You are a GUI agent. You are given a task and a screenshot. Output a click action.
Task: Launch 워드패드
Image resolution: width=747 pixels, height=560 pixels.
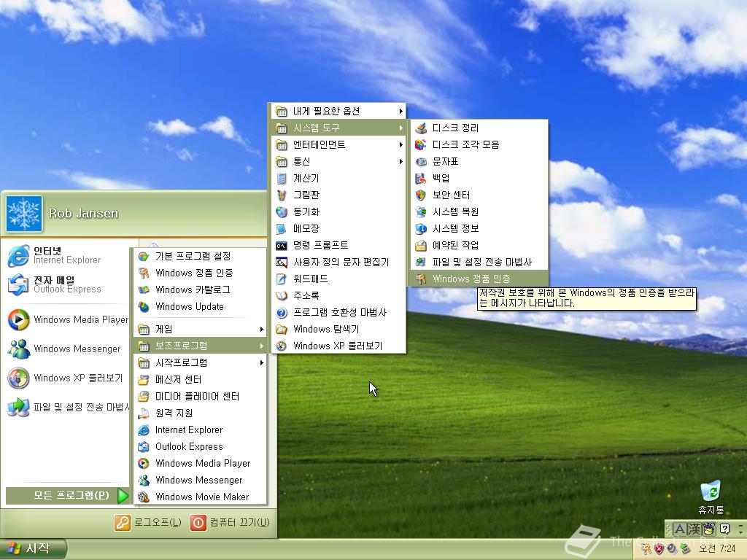tap(338, 279)
